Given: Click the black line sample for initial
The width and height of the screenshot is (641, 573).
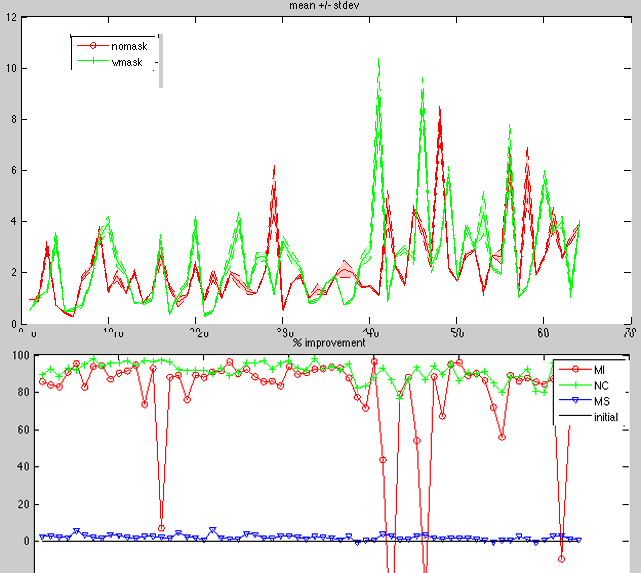Looking at the screenshot, I should [575, 416].
